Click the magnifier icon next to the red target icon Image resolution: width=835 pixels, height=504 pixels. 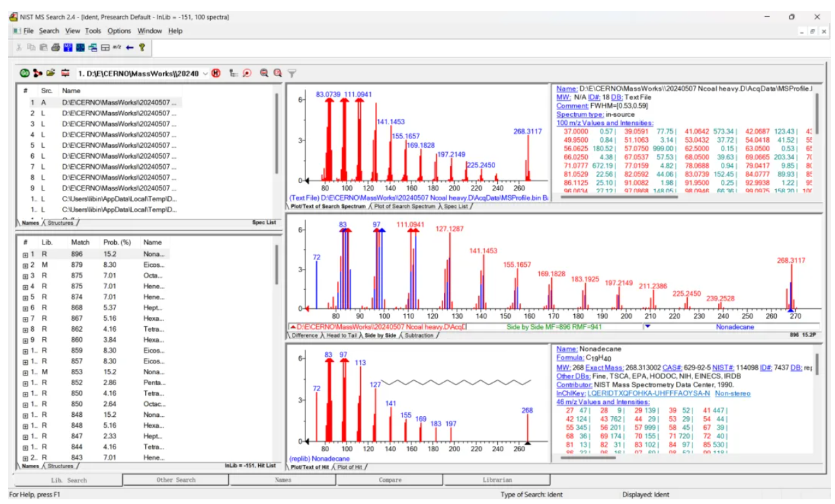(264, 73)
